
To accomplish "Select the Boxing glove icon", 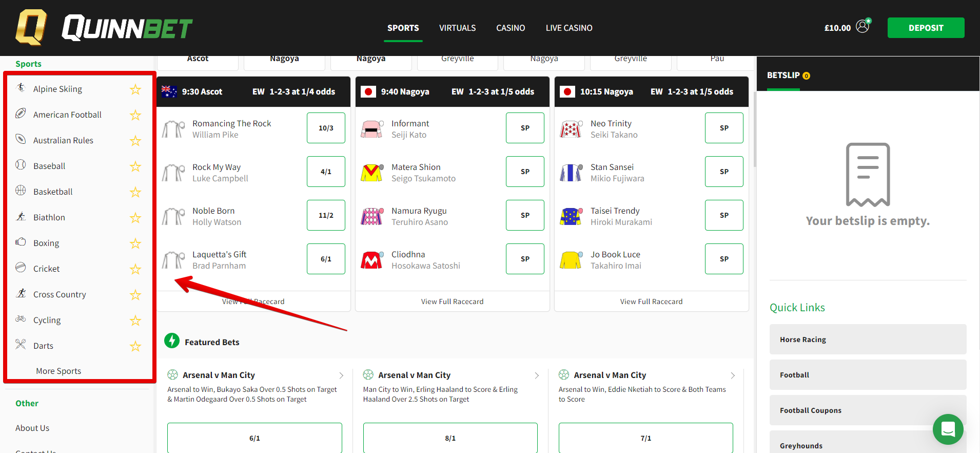I will 21,242.
